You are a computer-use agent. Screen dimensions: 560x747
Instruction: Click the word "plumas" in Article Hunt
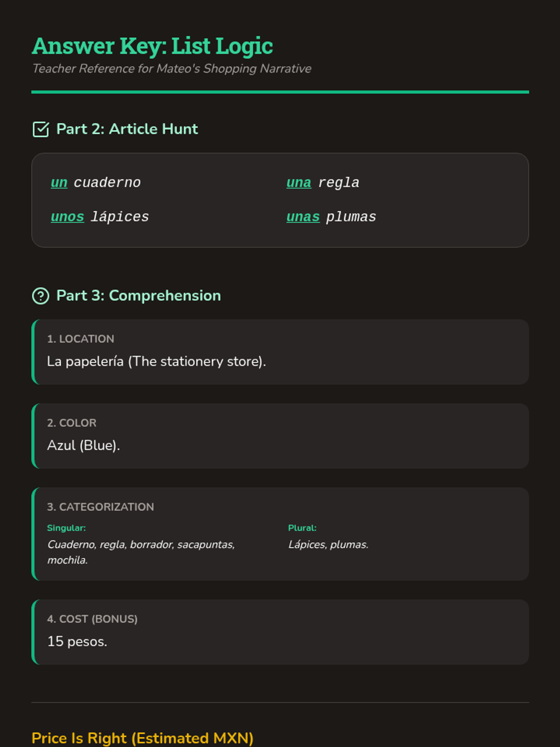[x=351, y=217]
